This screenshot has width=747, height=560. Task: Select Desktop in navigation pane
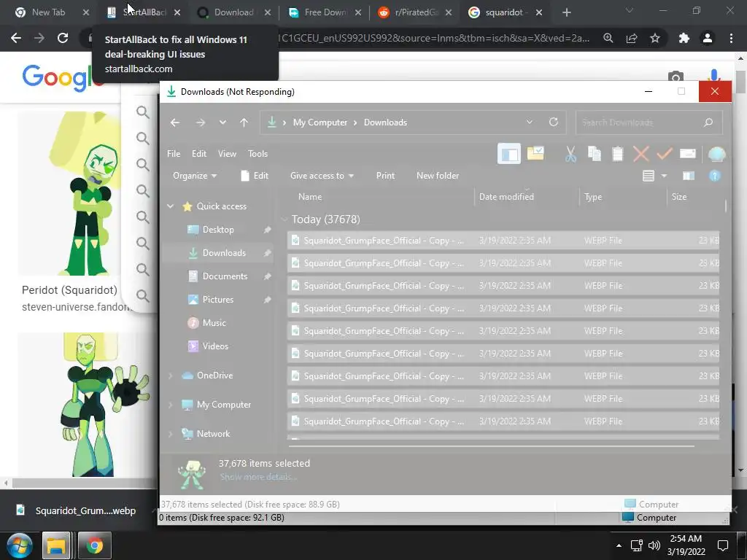217,230
